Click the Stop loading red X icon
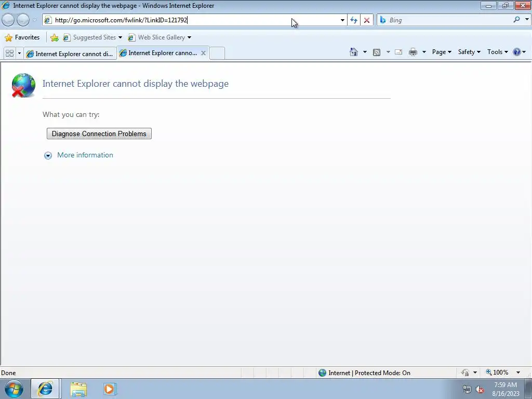 point(366,20)
